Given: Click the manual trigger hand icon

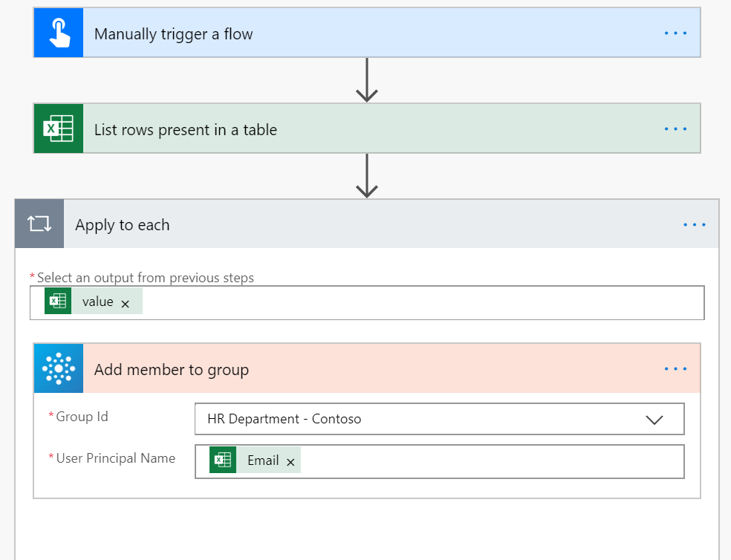Looking at the screenshot, I should 59,33.
